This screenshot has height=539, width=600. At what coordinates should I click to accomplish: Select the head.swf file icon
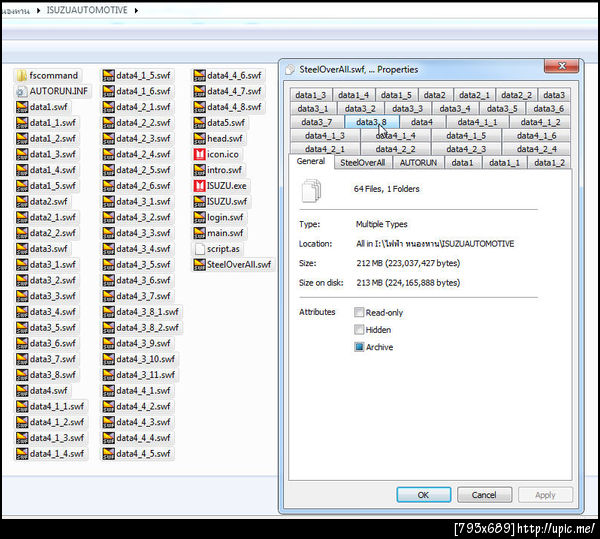[x=199, y=138]
